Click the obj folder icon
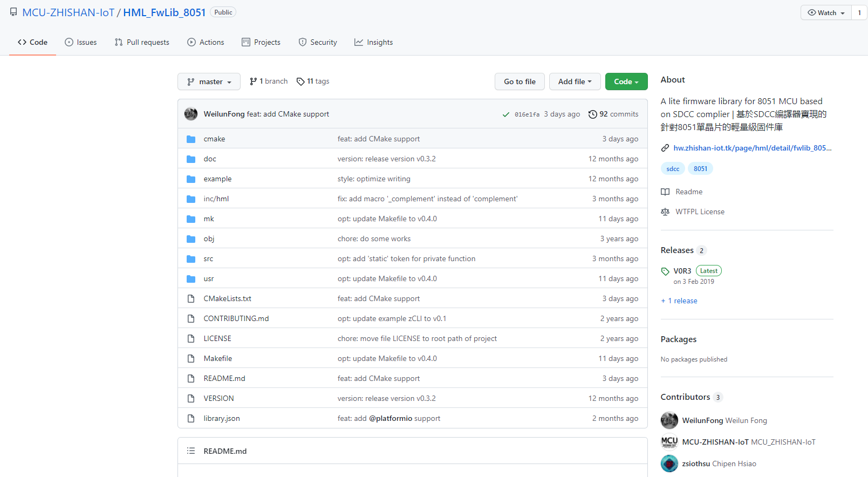 pos(191,239)
